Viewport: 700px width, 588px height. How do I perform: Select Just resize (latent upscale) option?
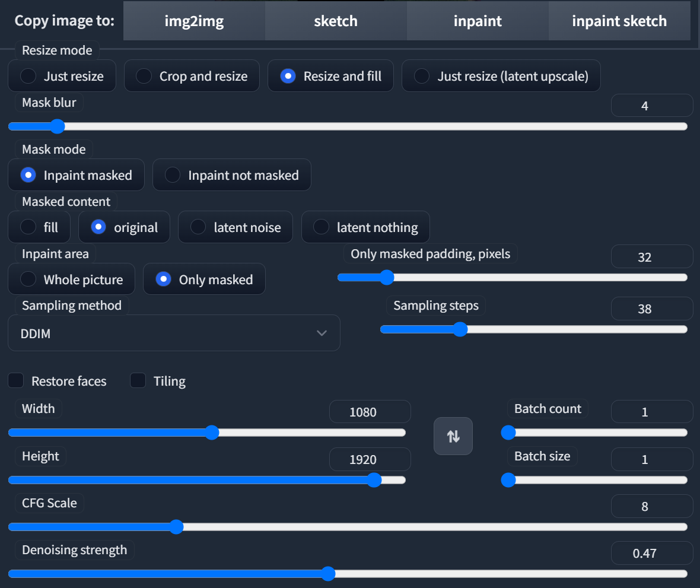501,76
